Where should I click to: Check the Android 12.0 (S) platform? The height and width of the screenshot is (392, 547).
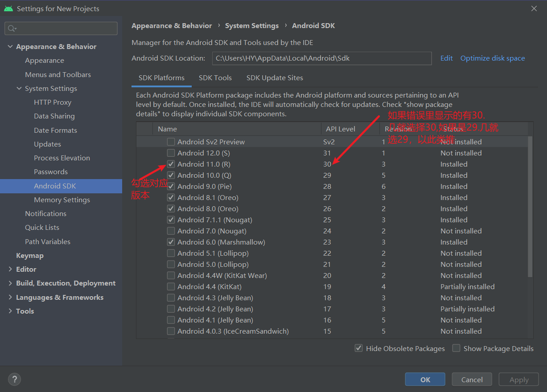pyautogui.click(x=171, y=153)
